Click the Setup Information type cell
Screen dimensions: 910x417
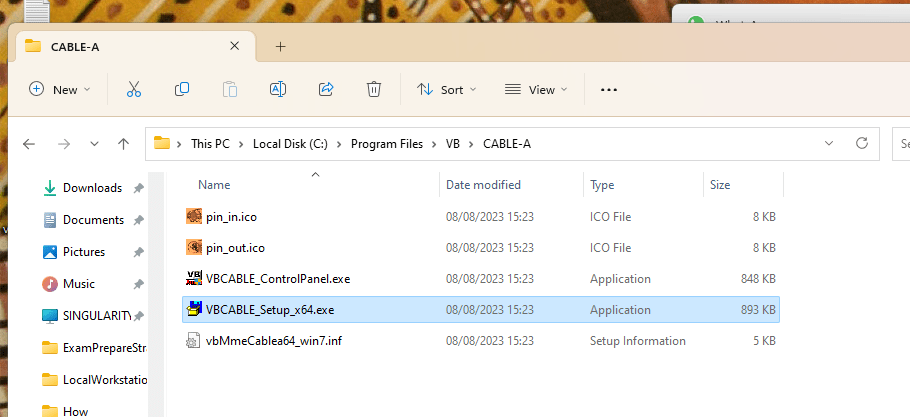638,340
